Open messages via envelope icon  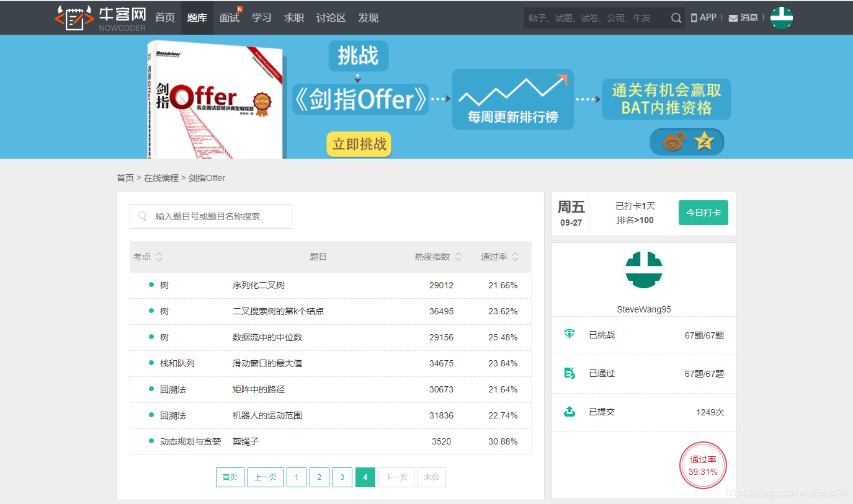tap(733, 18)
